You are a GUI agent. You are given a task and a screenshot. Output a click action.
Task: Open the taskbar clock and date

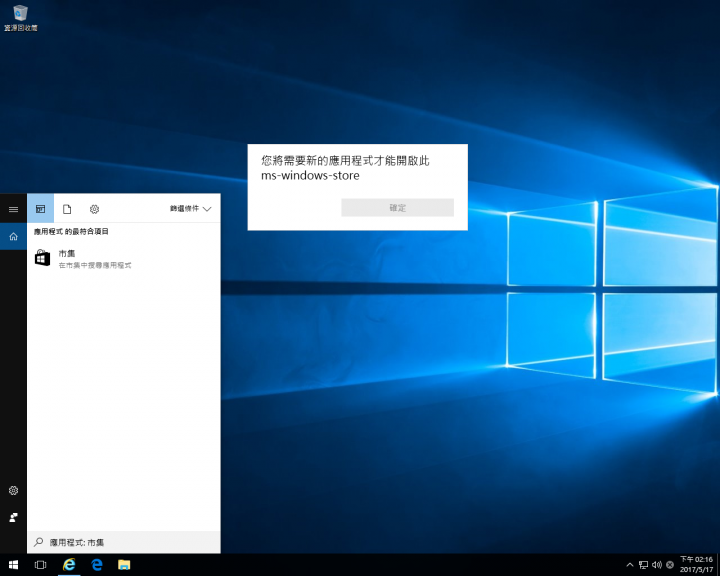[x=696, y=565]
